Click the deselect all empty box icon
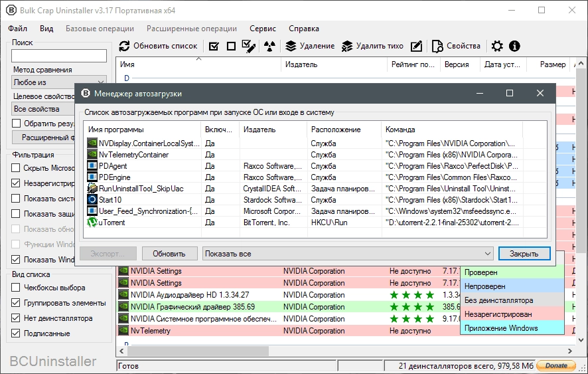The height and width of the screenshot is (374, 588). point(232,47)
